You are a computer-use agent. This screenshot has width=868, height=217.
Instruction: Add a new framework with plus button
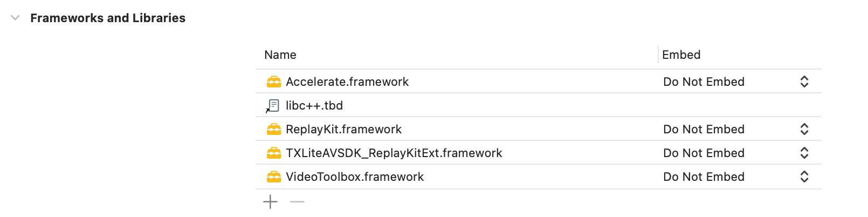pos(270,202)
